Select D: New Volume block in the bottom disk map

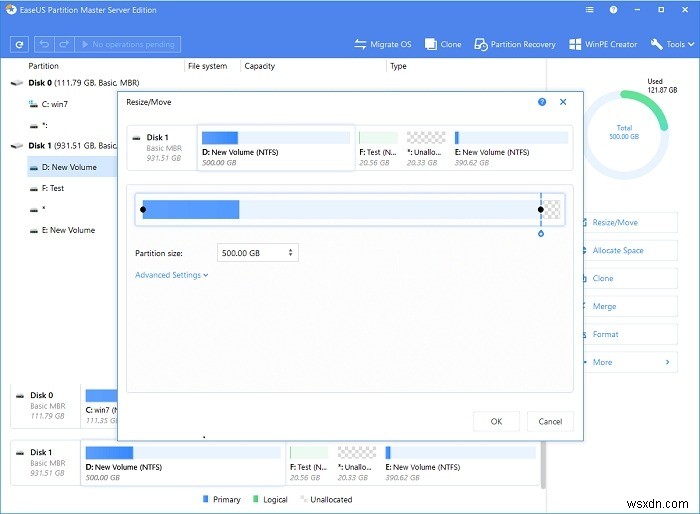[183, 464]
